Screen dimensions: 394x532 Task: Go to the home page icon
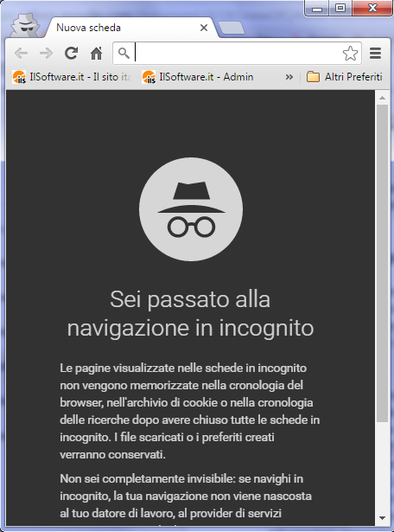pyautogui.click(x=96, y=54)
